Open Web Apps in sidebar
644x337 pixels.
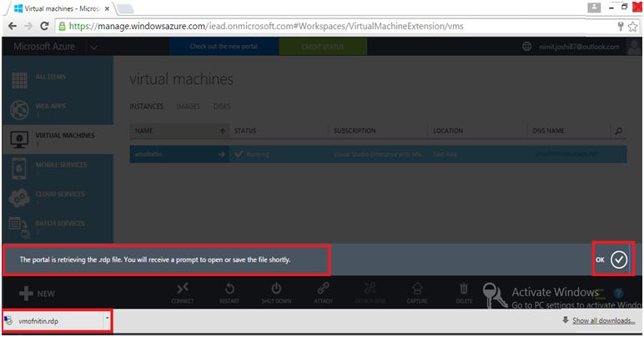[58, 109]
